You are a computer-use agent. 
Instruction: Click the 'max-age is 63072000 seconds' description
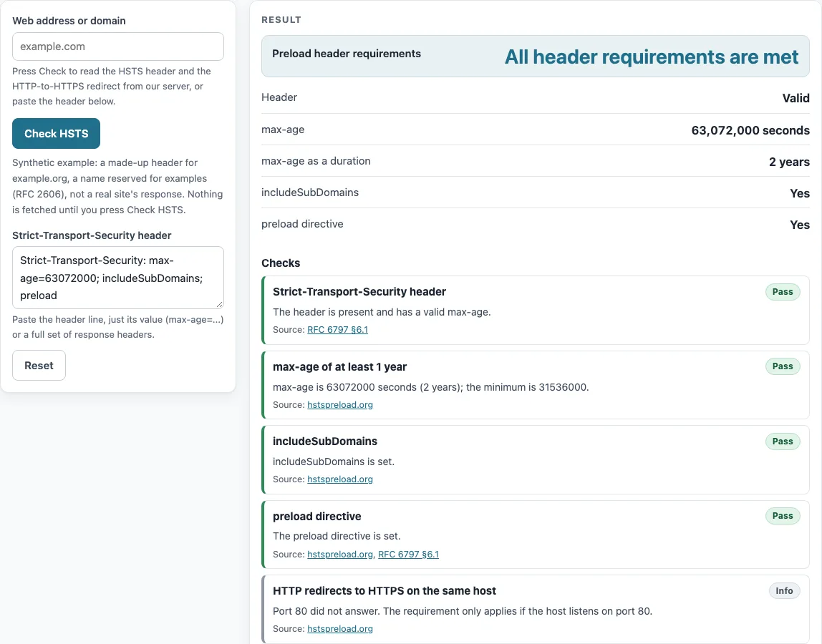(431, 387)
